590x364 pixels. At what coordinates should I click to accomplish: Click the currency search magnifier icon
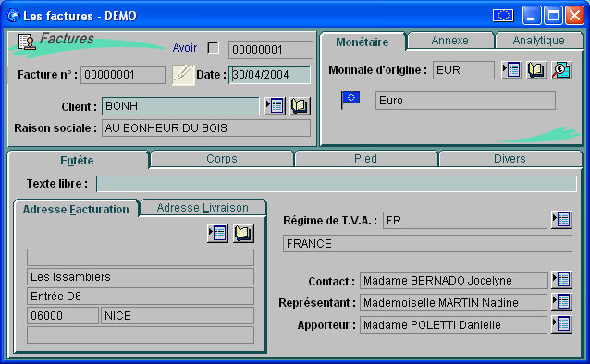pos(561,70)
